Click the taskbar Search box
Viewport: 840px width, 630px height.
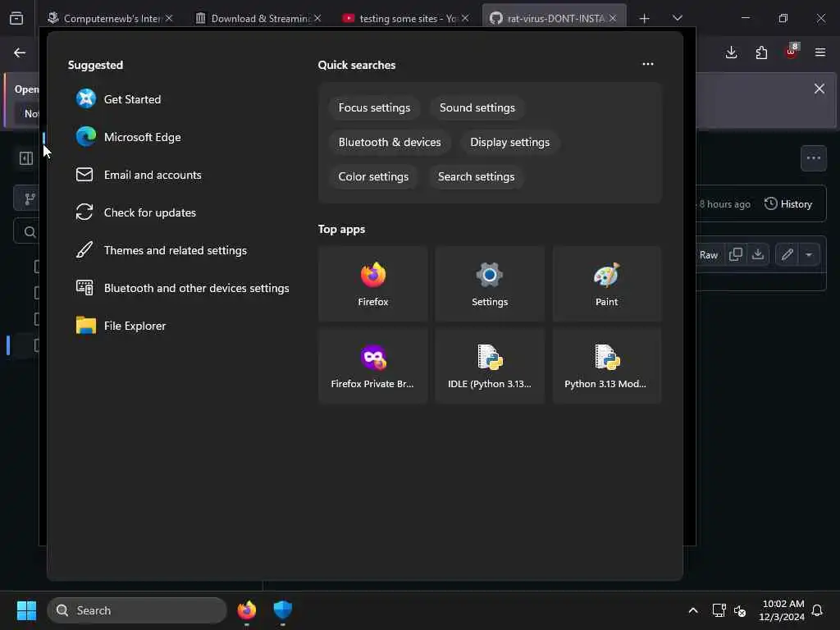point(137,610)
